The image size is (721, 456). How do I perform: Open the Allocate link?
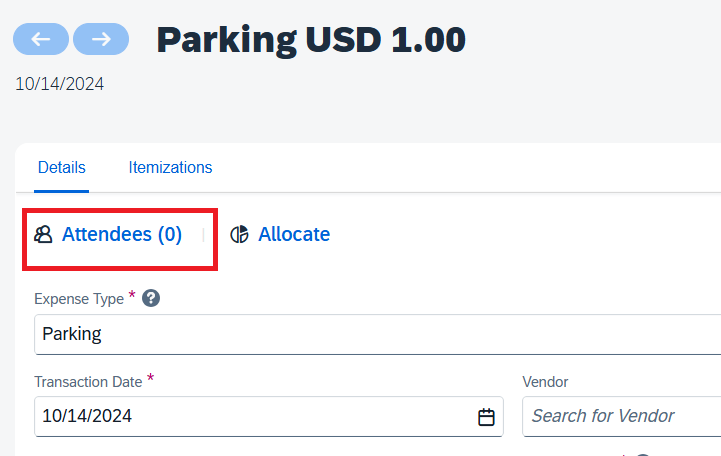tap(294, 235)
